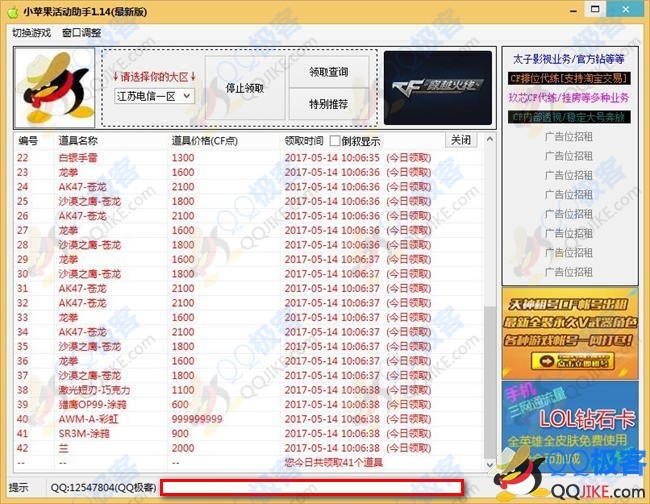The width and height of the screenshot is (650, 504).
Task: Click the yellow arrow button in 租号 banner
Action: 572,362
